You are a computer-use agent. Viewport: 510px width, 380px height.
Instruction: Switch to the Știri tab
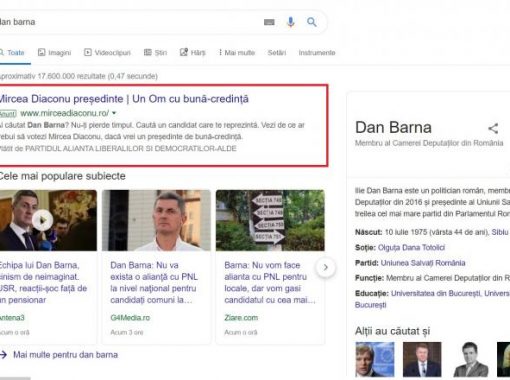pos(155,53)
